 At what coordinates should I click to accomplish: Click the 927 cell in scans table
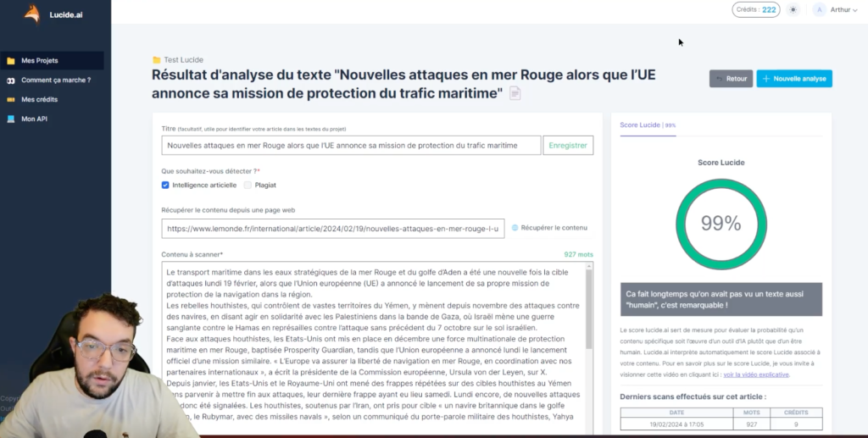[x=751, y=424]
